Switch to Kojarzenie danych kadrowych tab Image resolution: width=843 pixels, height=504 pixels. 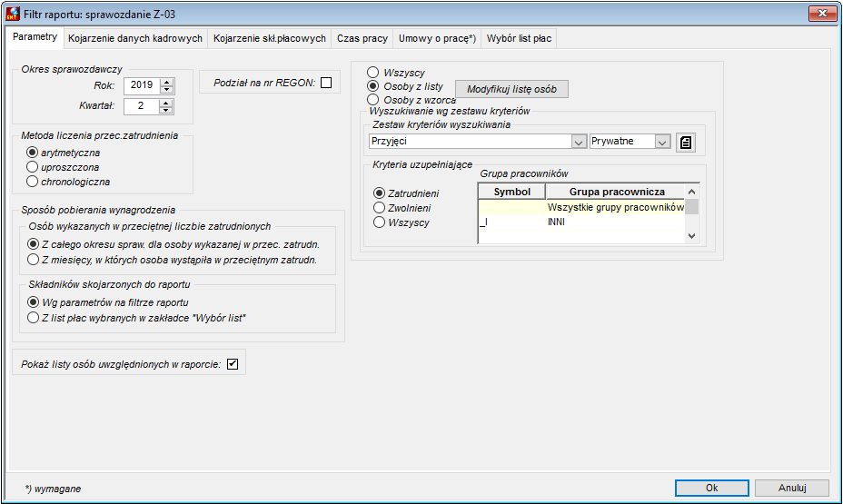click(x=135, y=39)
